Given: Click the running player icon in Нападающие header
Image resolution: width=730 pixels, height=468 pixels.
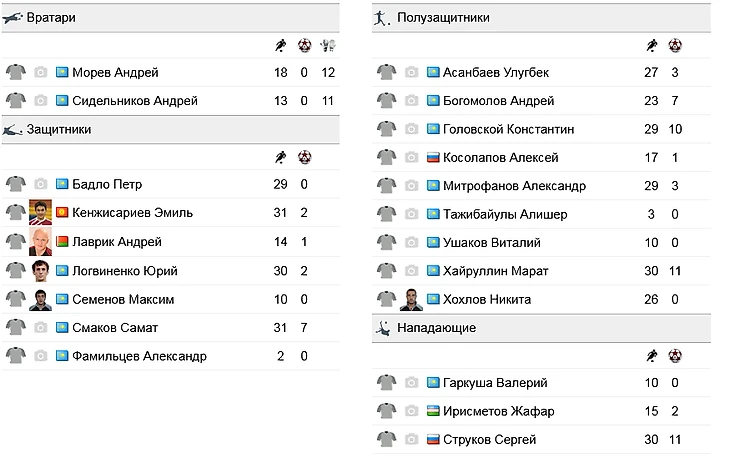Looking at the screenshot, I should pyautogui.click(x=650, y=355).
